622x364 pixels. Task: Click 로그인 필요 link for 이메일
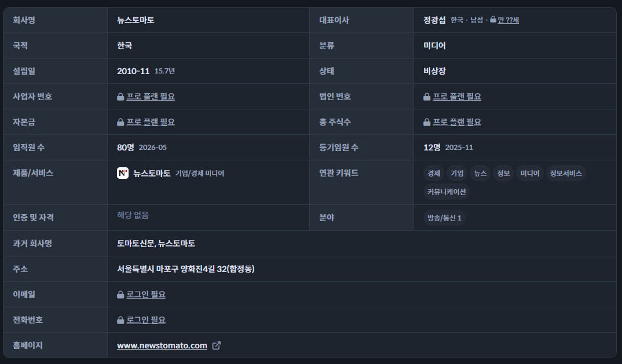point(146,295)
